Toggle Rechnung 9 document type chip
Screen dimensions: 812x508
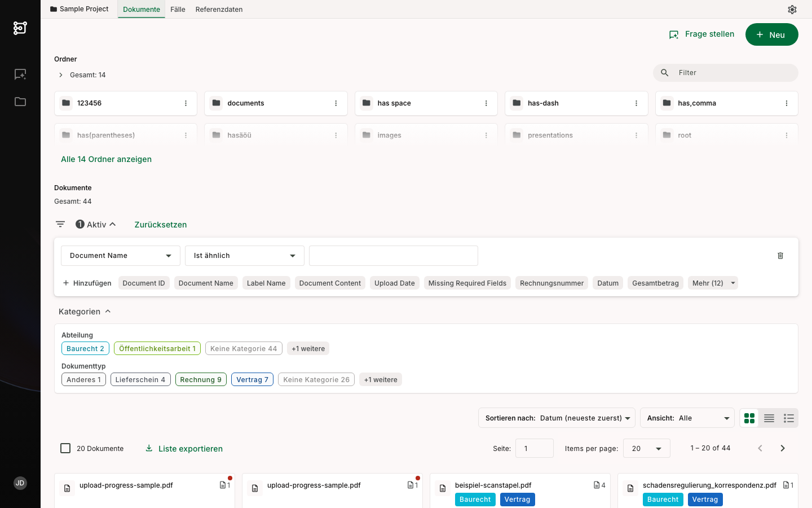pos(201,380)
